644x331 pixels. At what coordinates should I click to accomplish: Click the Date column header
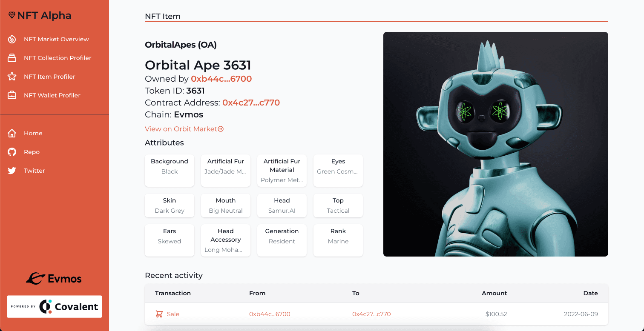click(591, 293)
